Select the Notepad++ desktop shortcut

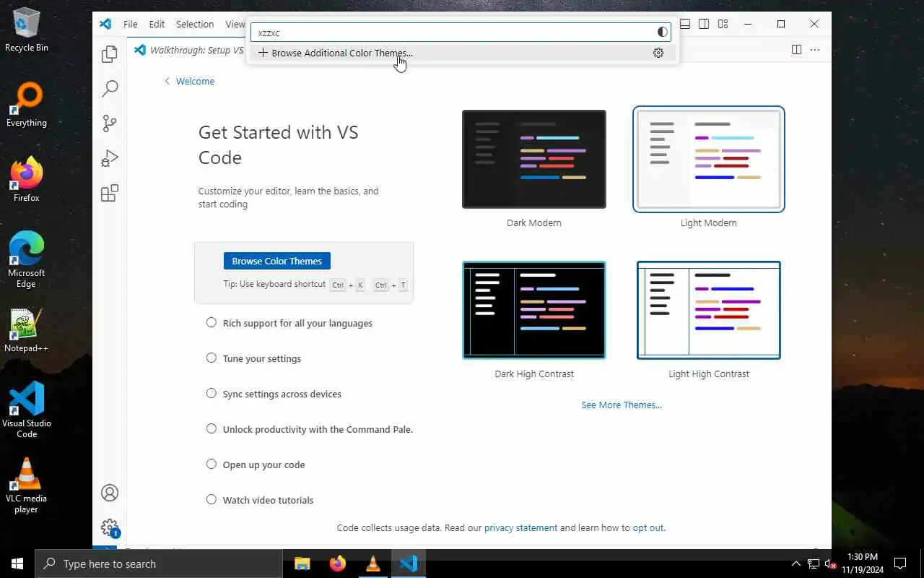[x=27, y=331]
